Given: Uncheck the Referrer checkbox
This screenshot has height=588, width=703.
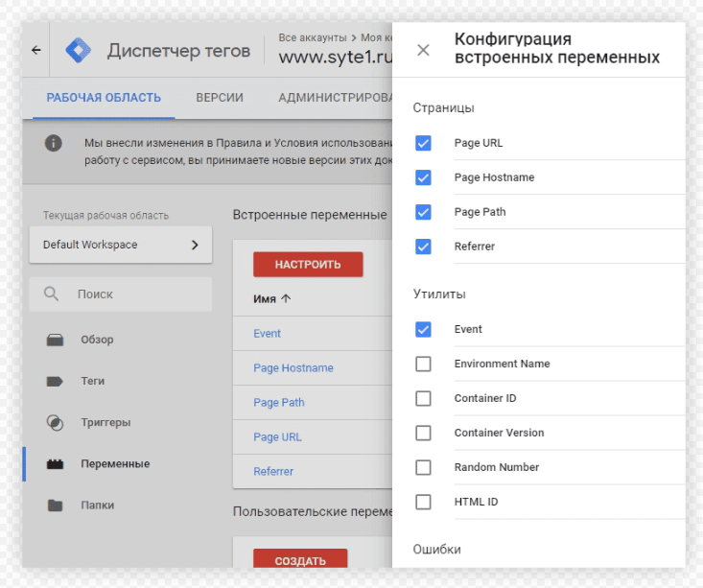Looking at the screenshot, I should coord(423,247).
